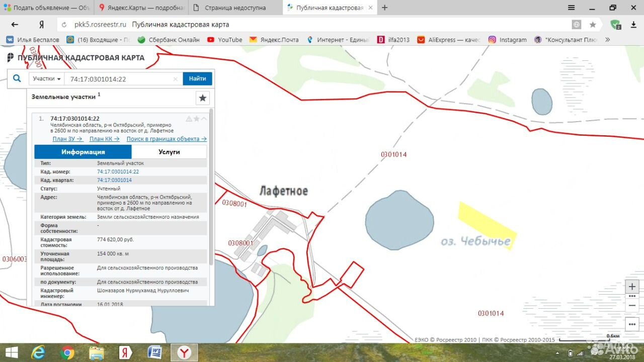Open Илья Беспалов VK bookmark
The height and width of the screenshot is (362, 644).
[x=33, y=40]
